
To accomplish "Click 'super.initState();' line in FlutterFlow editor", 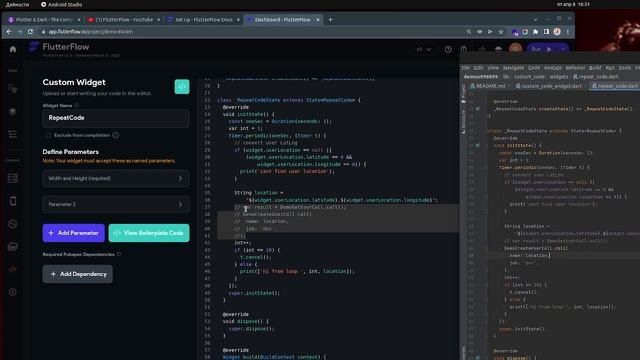I will (254, 293).
